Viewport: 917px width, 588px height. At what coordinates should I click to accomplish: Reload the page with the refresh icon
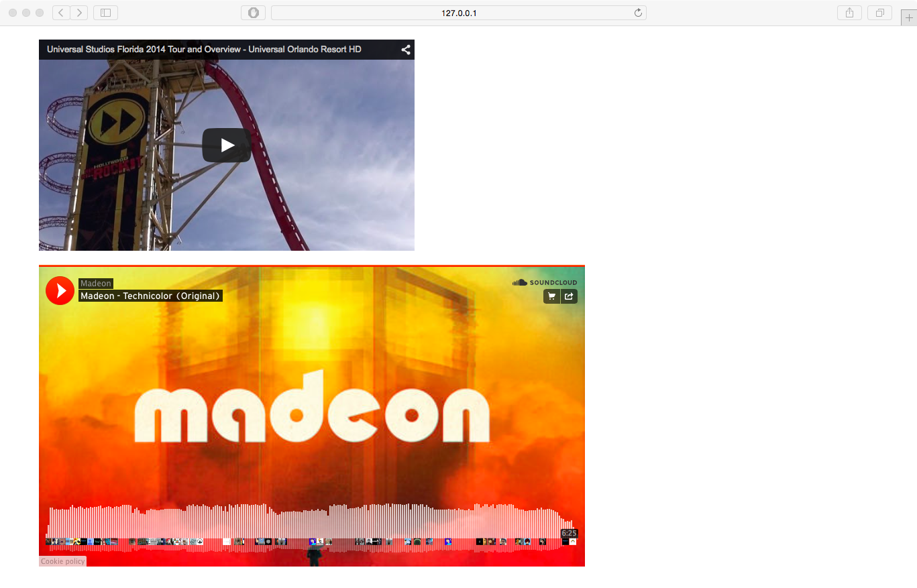638,13
